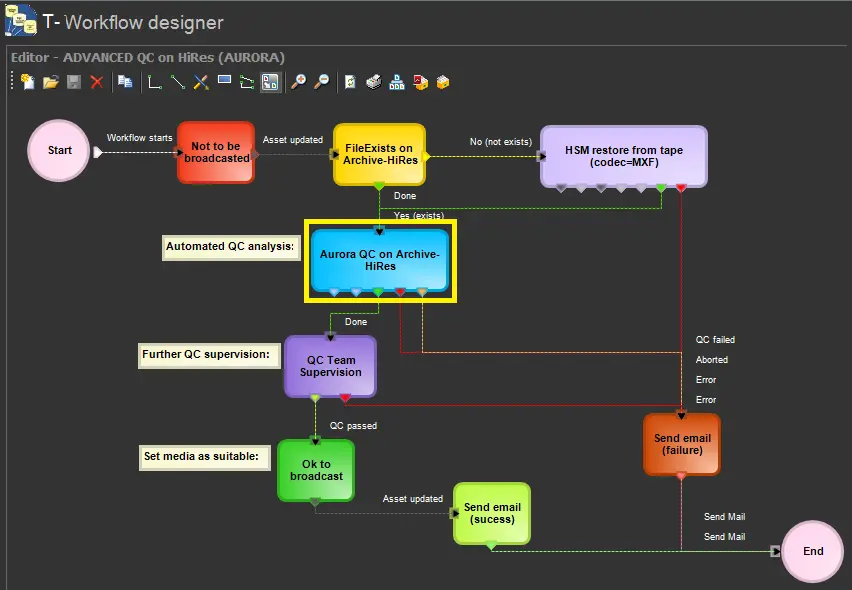Select the right-angle connector tool
The width and height of the screenshot is (852, 590).
pyautogui.click(x=155, y=82)
